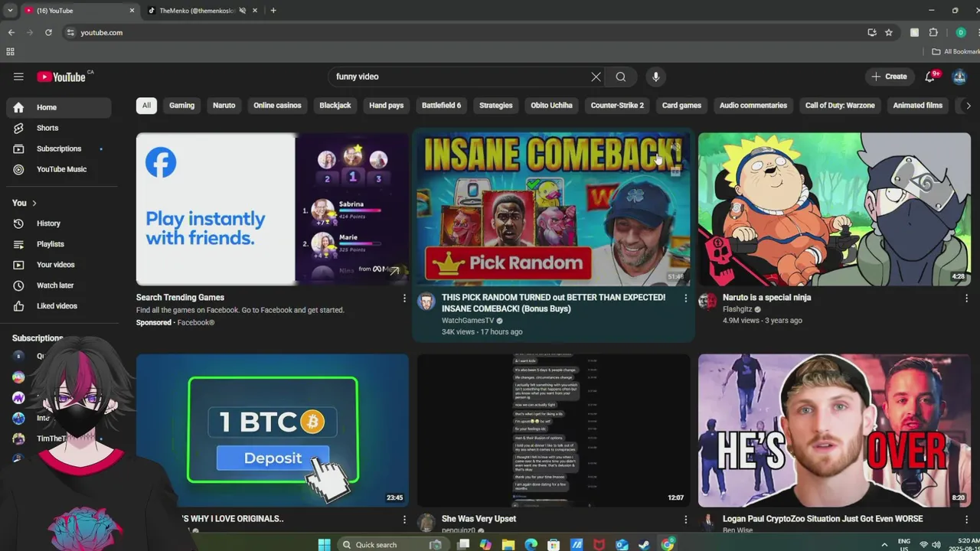Click the youtube.com address bar

[x=459, y=32]
